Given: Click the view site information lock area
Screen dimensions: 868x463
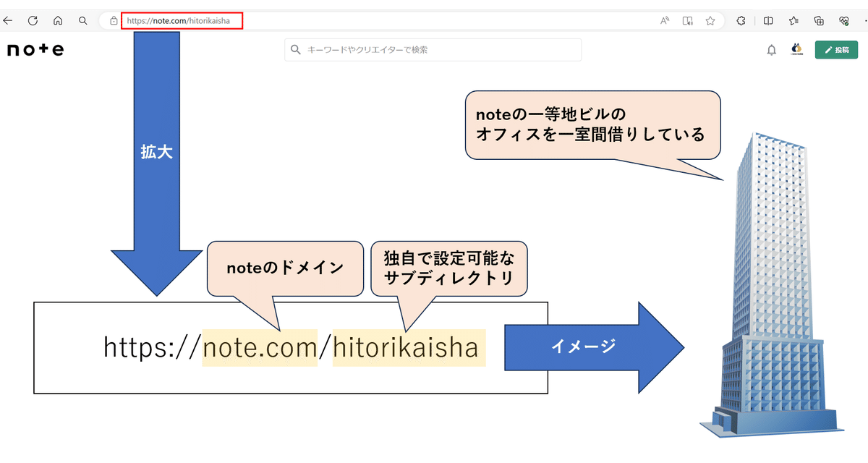Looking at the screenshot, I should [114, 20].
